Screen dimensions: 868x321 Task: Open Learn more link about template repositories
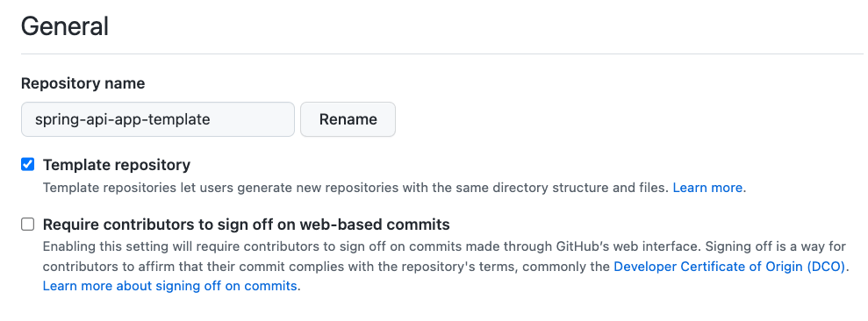[707, 188]
